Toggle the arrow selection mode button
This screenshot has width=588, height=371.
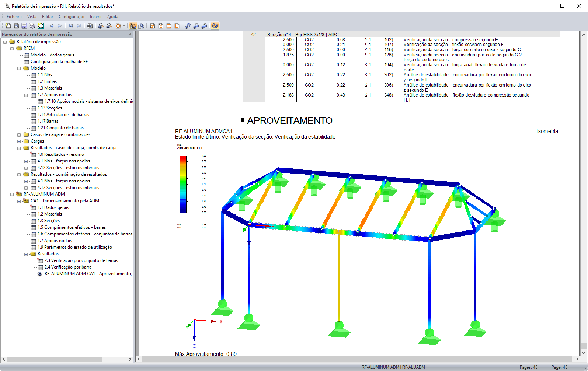(x=141, y=26)
